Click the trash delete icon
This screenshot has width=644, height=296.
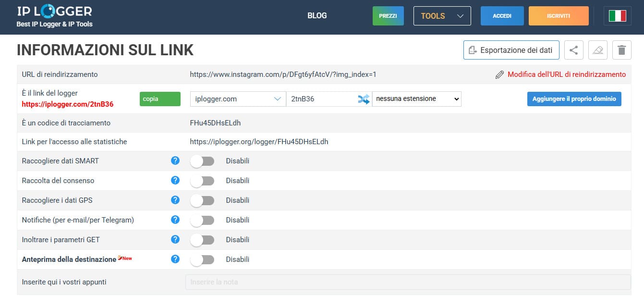[622, 50]
